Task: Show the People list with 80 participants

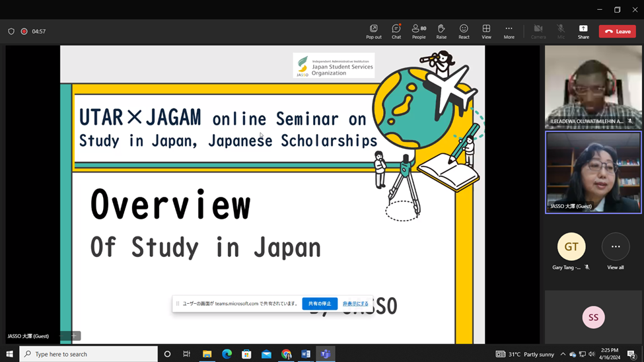Action: pos(419,32)
